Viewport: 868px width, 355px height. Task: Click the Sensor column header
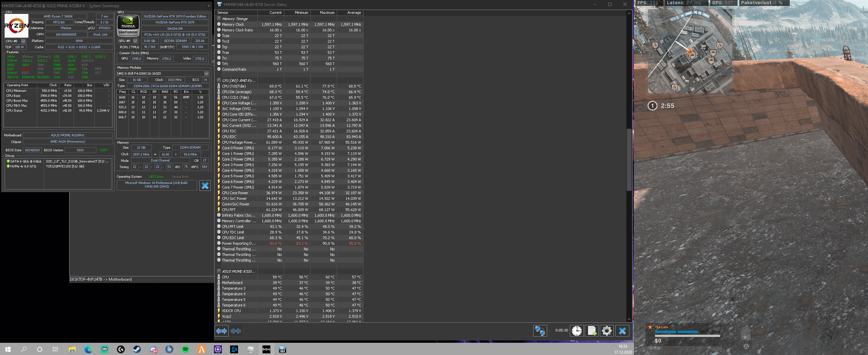coord(236,13)
